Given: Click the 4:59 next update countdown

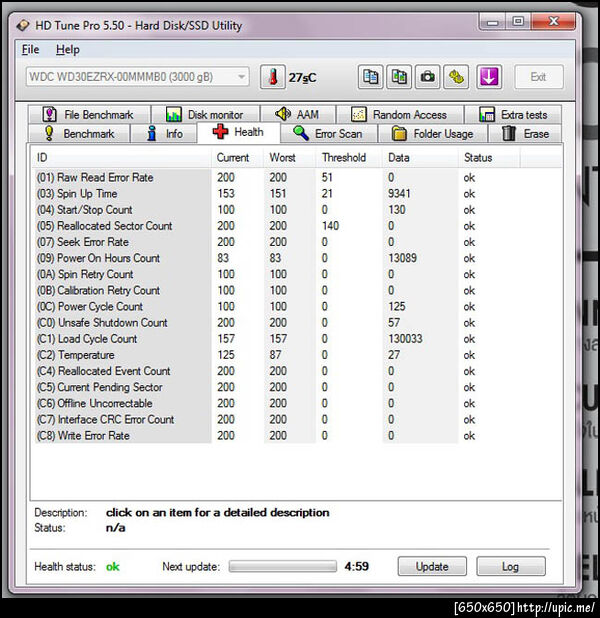Looking at the screenshot, I should click(356, 566).
